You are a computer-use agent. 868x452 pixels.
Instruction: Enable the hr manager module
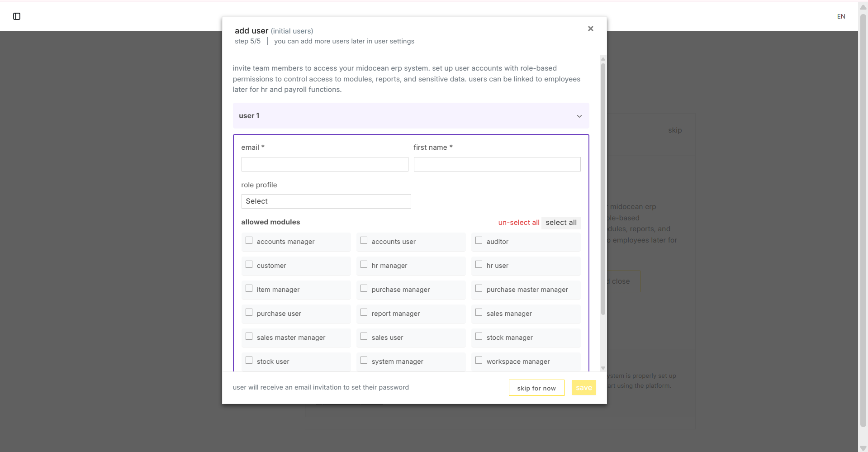364,264
